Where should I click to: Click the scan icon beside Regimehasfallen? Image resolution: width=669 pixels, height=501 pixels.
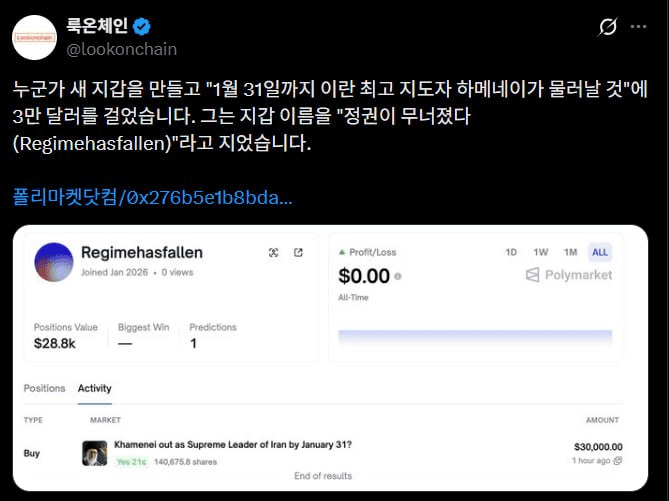273,253
